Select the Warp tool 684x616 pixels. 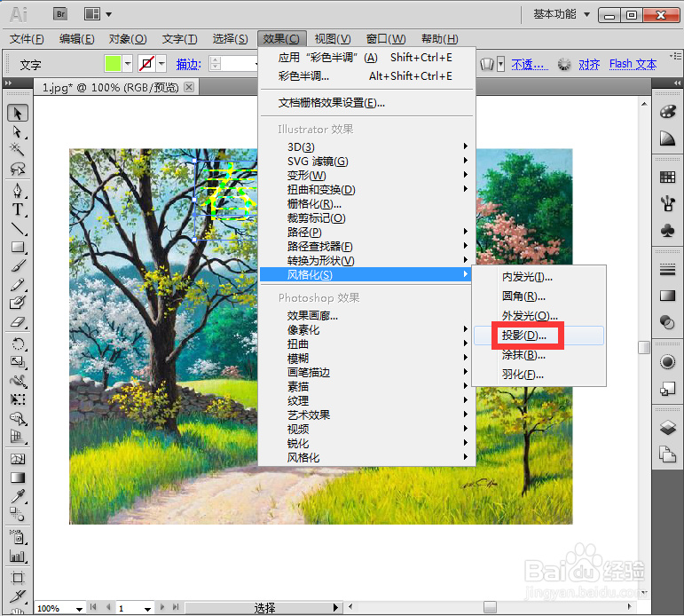pyautogui.click(x=18, y=381)
